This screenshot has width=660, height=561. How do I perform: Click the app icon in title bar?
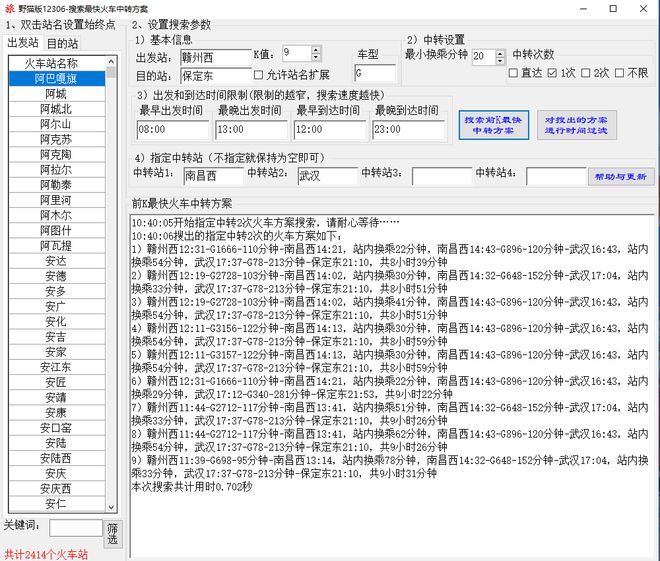pos(9,8)
